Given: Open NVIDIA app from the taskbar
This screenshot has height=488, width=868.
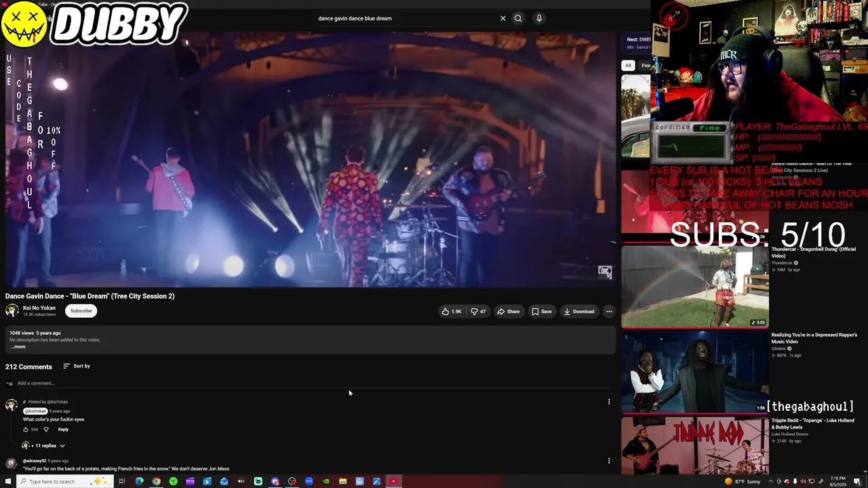Looking at the screenshot, I should coord(325,481).
